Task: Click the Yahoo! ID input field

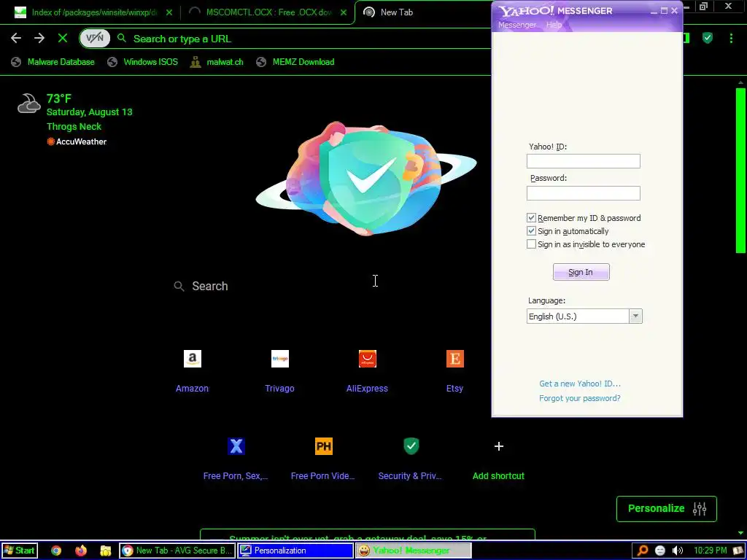Action: (583, 161)
